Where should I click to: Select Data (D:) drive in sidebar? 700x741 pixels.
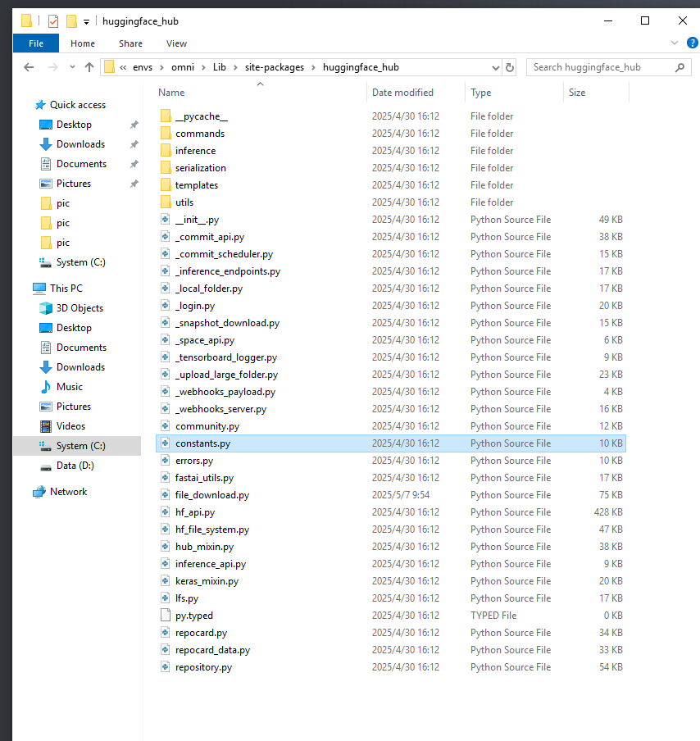coord(75,466)
